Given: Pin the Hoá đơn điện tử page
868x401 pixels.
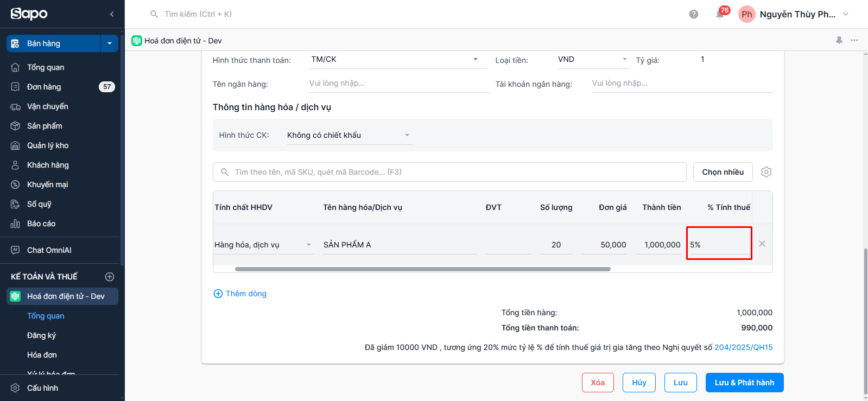Looking at the screenshot, I should [839, 40].
